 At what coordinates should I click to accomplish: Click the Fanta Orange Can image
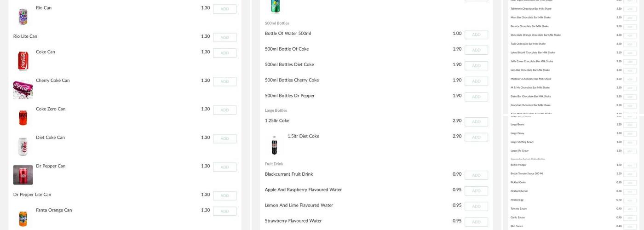point(23,218)
